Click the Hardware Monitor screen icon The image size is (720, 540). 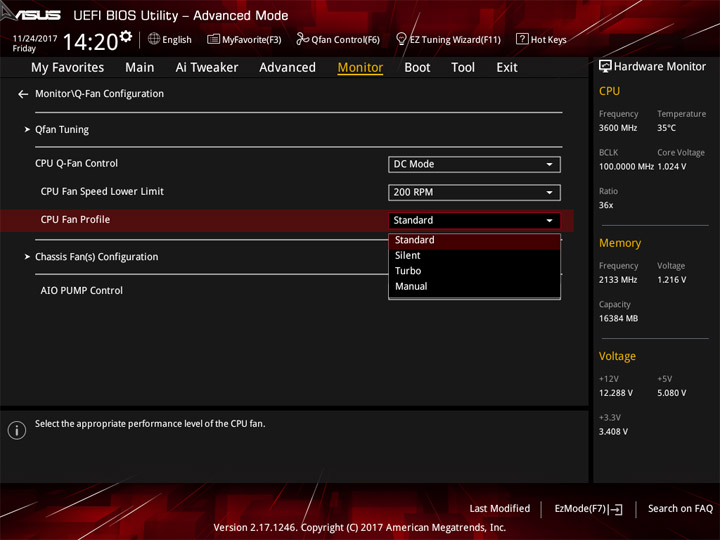coord(605,67)
